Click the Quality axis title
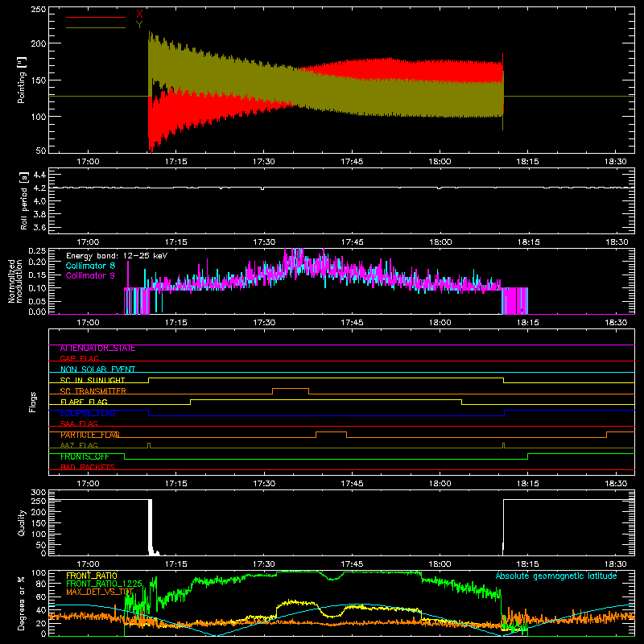 pyautogui.click(x=22, y=522)
